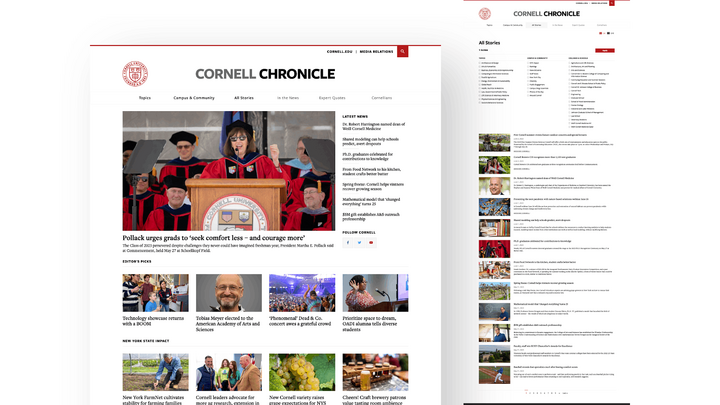720x405 pixels.
Task: Open 'New York FarmNet cultivates' story title
Action: [153, 400]
